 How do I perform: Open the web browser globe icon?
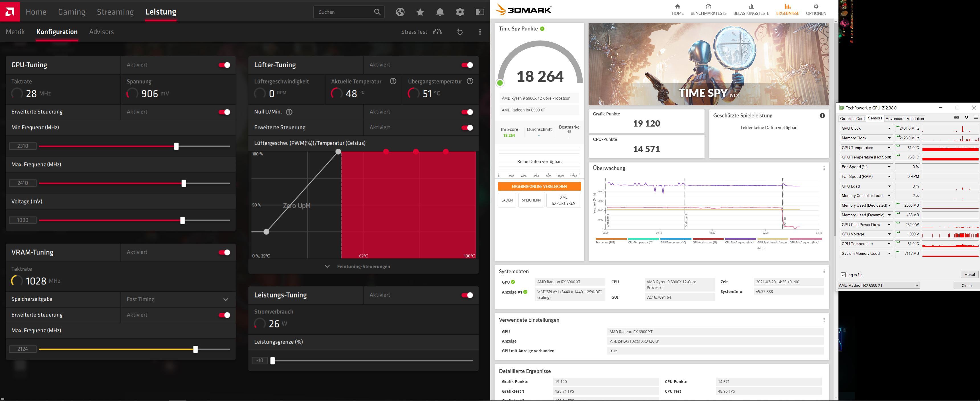[x=400, y=12]
